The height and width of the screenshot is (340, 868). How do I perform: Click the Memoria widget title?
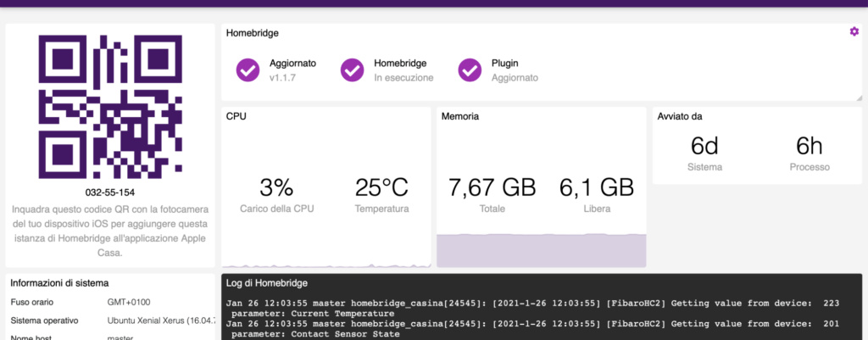click(x=460, y=116)
